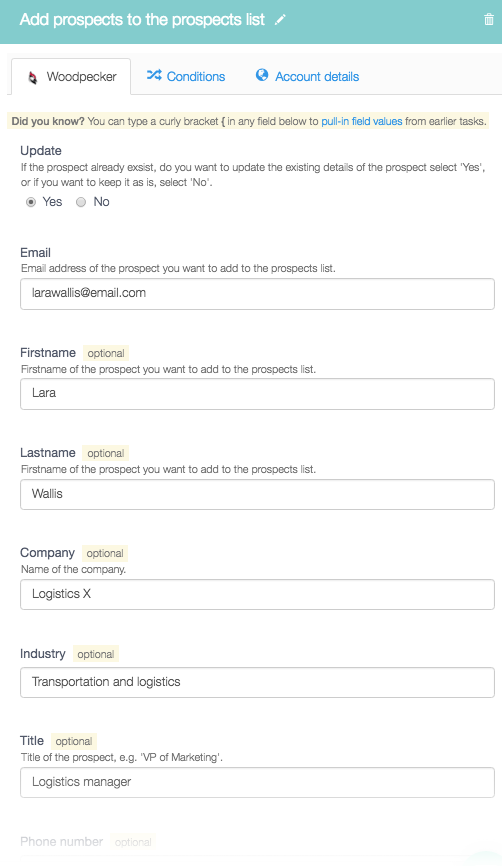Select the No update radio button
Image resolution: width=502 pixels, height=866 pixels.
pyautogui.click(x=81, y=202)
